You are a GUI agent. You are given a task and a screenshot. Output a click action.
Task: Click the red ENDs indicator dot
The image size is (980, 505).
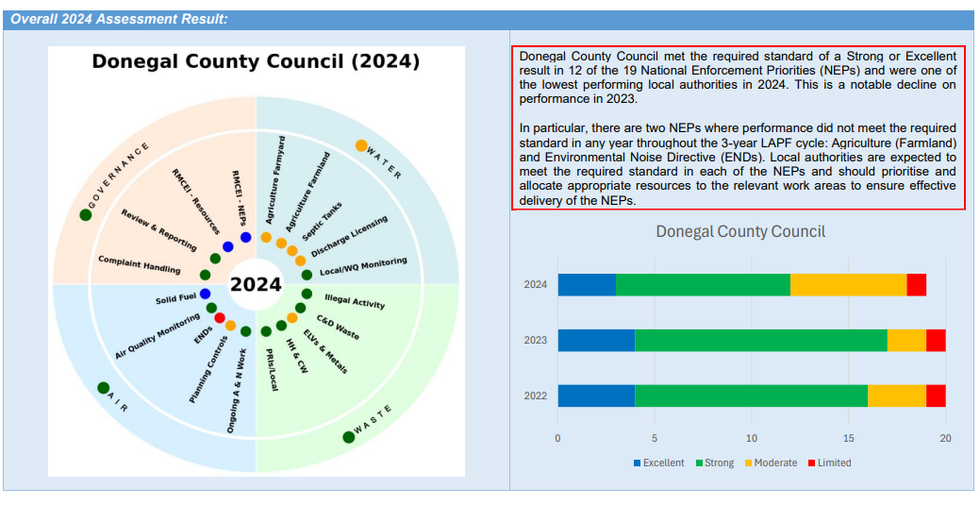[220, 317]
